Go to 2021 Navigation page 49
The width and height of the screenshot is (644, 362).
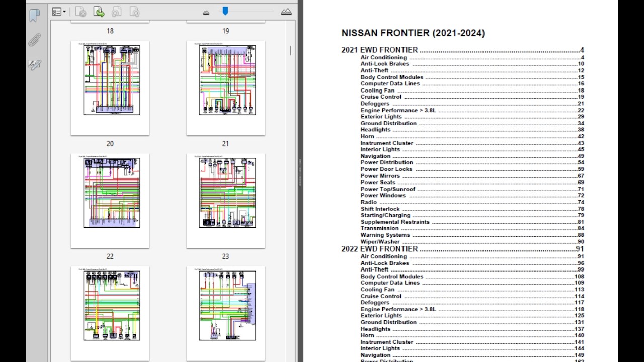472,156
